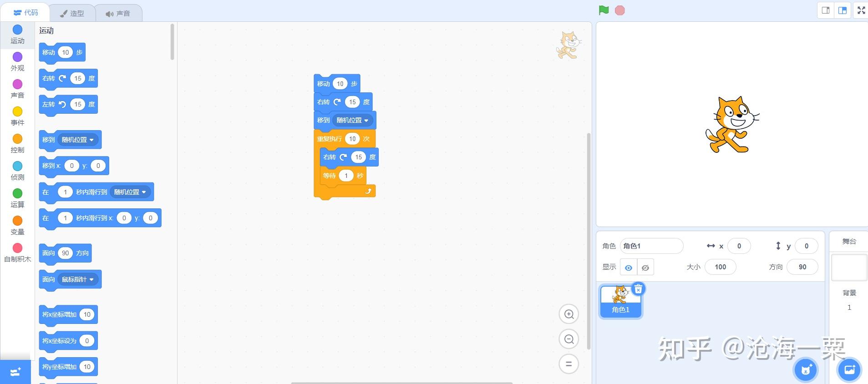Image resolution: width=868 pixels, height=384 pixels.
Task: Switch to small stage layout
Action: click(x=826, y=10)
